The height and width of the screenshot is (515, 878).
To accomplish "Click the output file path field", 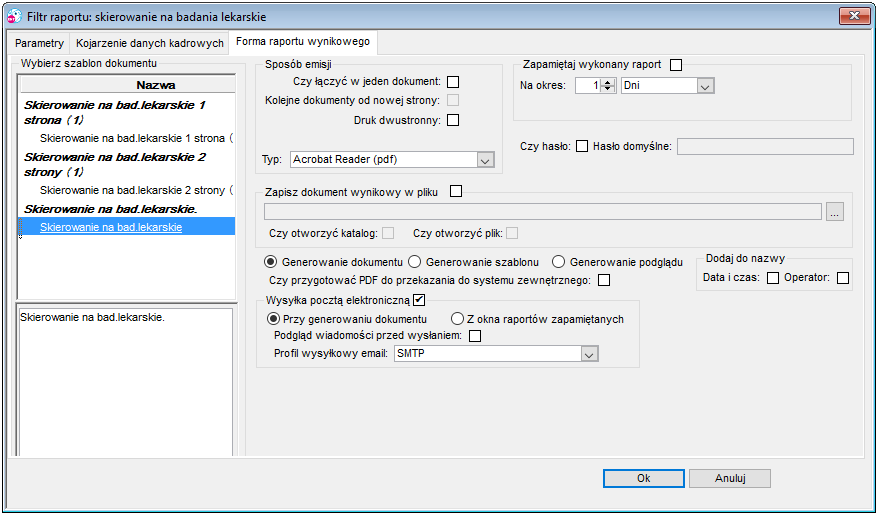I will pyautogui.click(x=543, y=212).
